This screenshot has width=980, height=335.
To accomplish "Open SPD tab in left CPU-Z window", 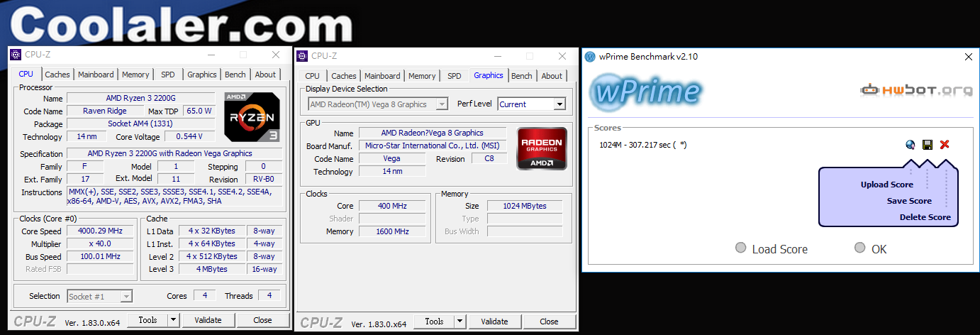I will tap(168, 75).
